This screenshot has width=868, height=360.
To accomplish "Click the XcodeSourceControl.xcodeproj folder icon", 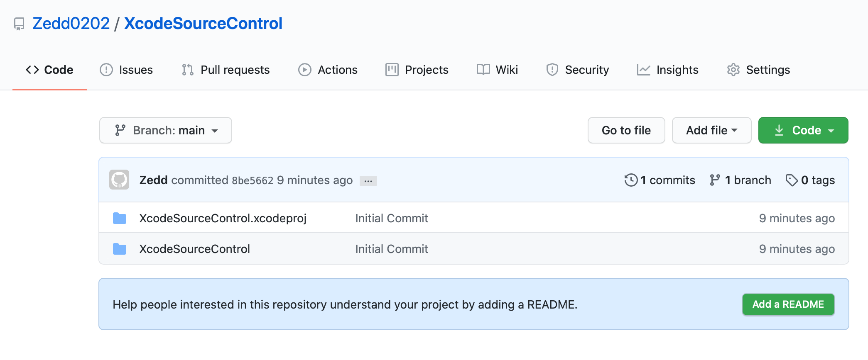I will (x=120, y=218).
